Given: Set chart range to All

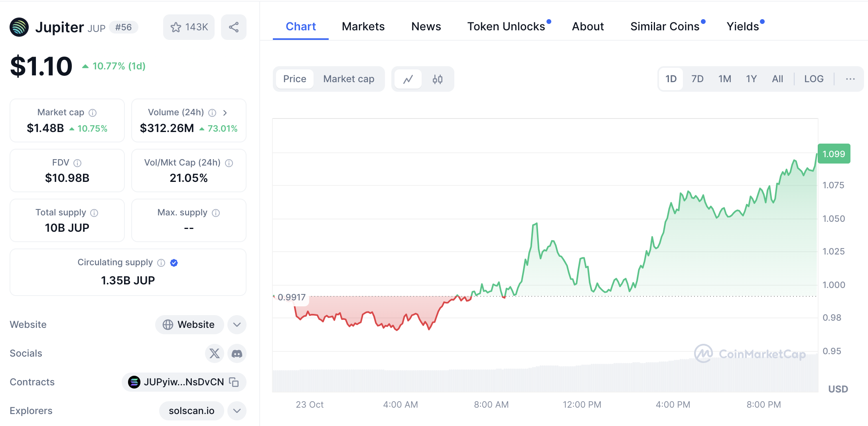Looking at the screenshot, I should pyautogui.click(x=777, y=79).
